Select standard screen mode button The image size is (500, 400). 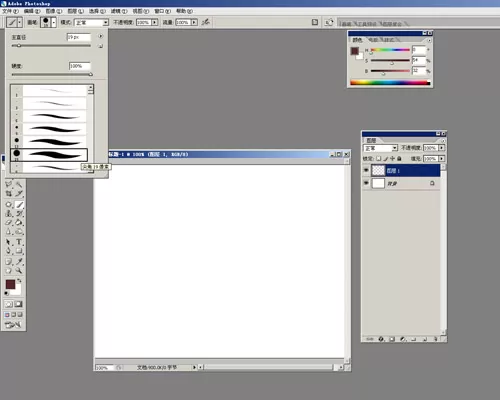pyautogui.click(x=7, y=315)
